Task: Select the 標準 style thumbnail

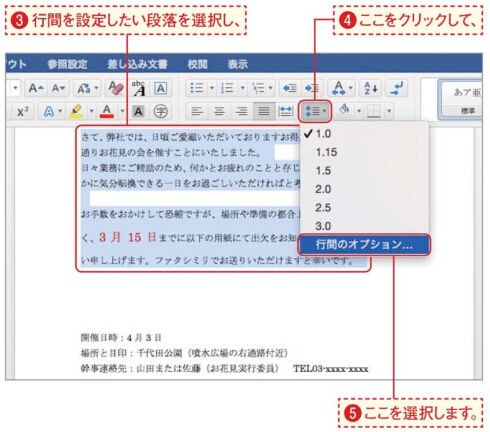Action: tap(461, 99)
